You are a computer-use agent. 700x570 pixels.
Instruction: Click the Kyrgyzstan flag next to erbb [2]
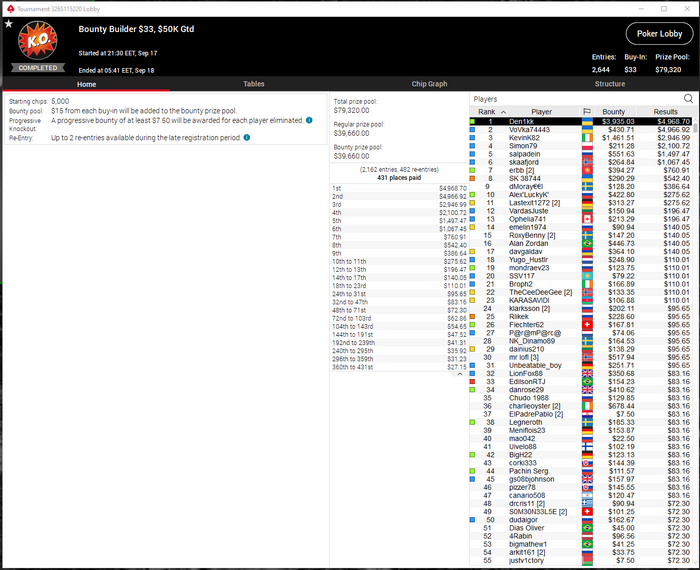[587, 170]
